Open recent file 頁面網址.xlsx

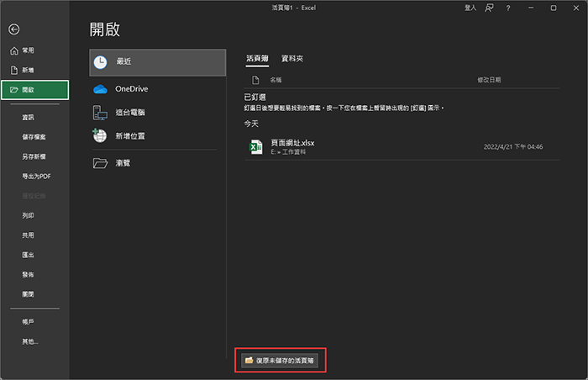tap(402, 147)
